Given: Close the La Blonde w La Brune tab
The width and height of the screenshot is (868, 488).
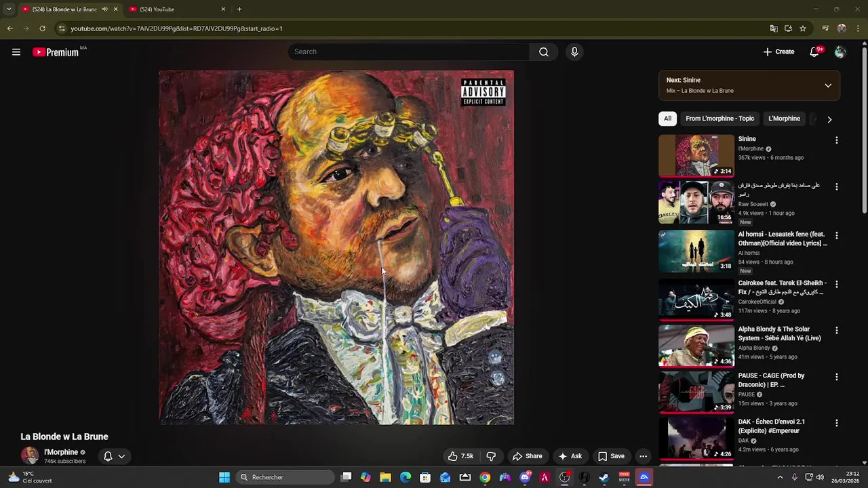Looking at the screenshot, I should coord(115,9).
